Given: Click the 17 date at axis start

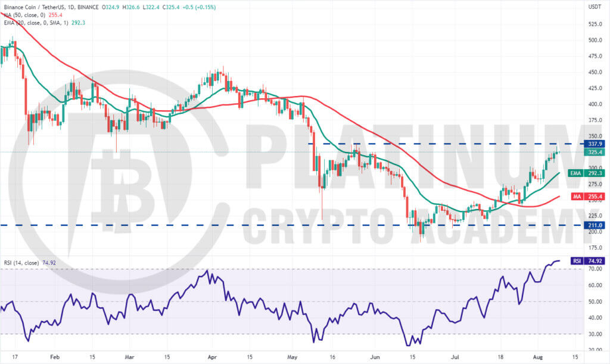Looking at the screenshot, I should tap(15, 357).
